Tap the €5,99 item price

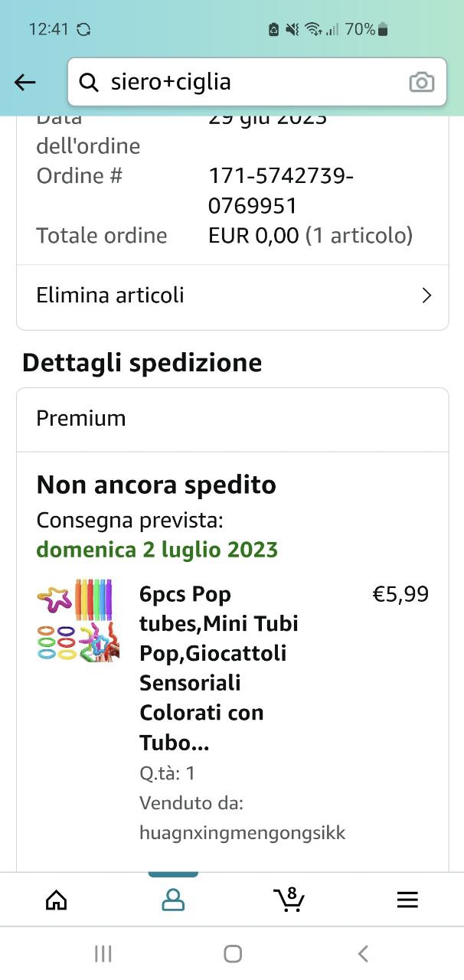point(400,595)
